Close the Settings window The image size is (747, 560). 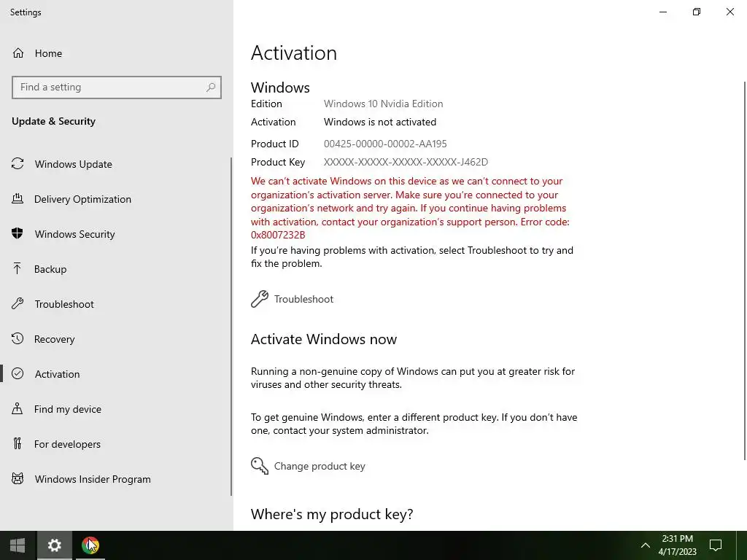click(729, 12)
